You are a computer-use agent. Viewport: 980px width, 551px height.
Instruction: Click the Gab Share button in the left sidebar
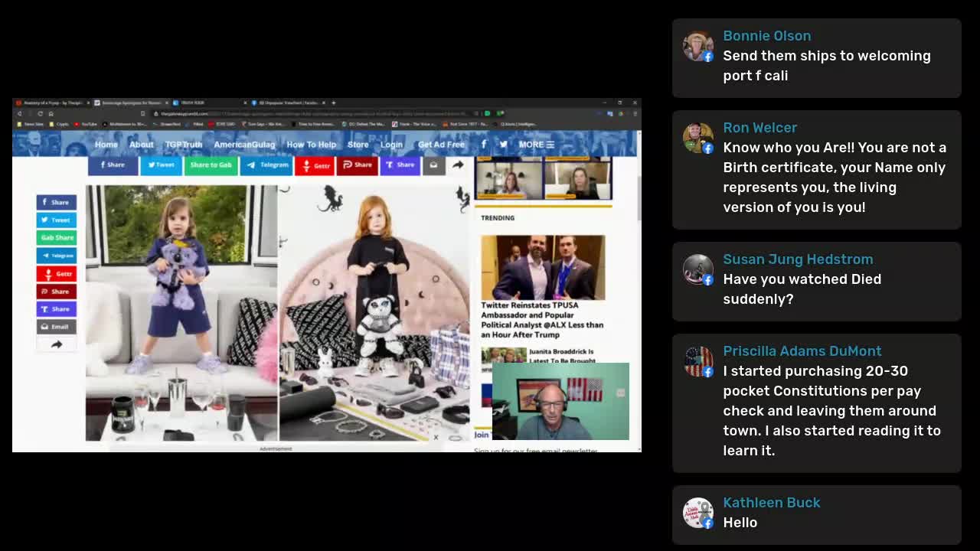pos(57,237)
